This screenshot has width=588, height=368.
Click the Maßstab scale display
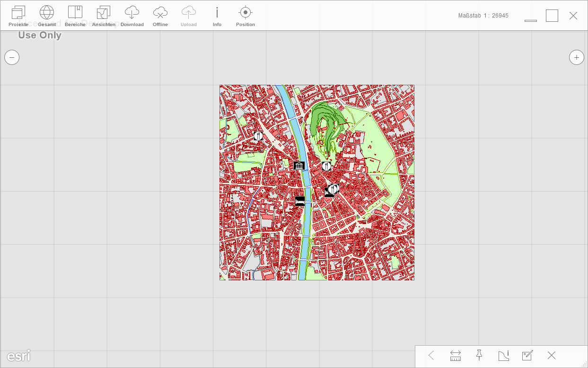[483, 16]
